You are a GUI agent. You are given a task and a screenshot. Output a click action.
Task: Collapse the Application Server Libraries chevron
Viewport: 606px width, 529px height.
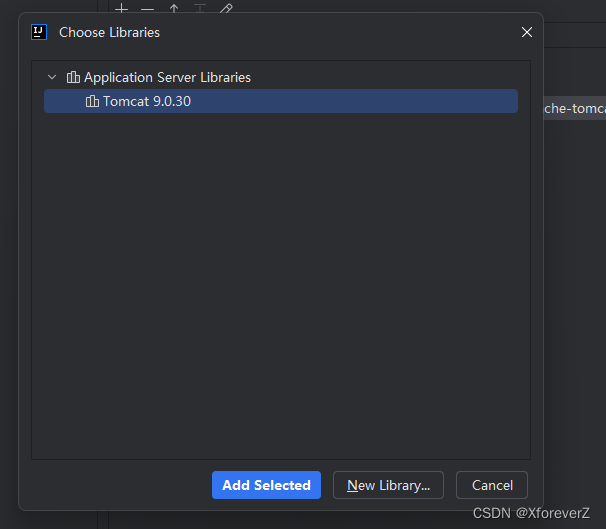52,77
